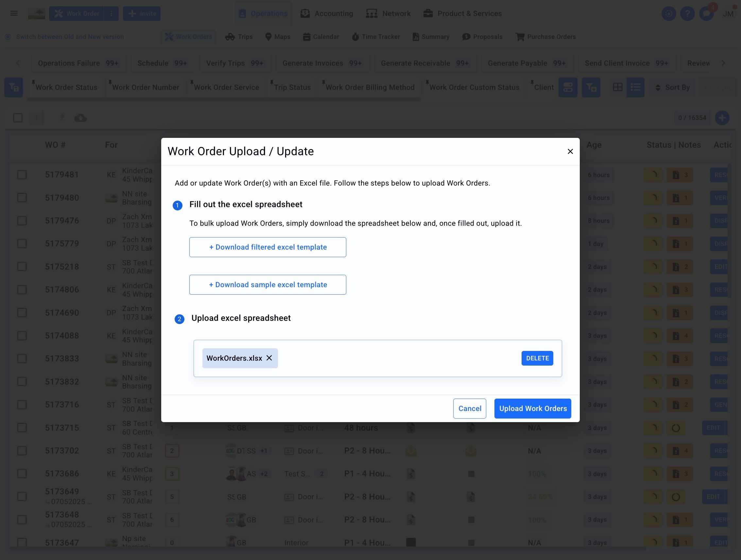Click the blue add work order plus icon
741x560 pixels.
click(722, 118)
